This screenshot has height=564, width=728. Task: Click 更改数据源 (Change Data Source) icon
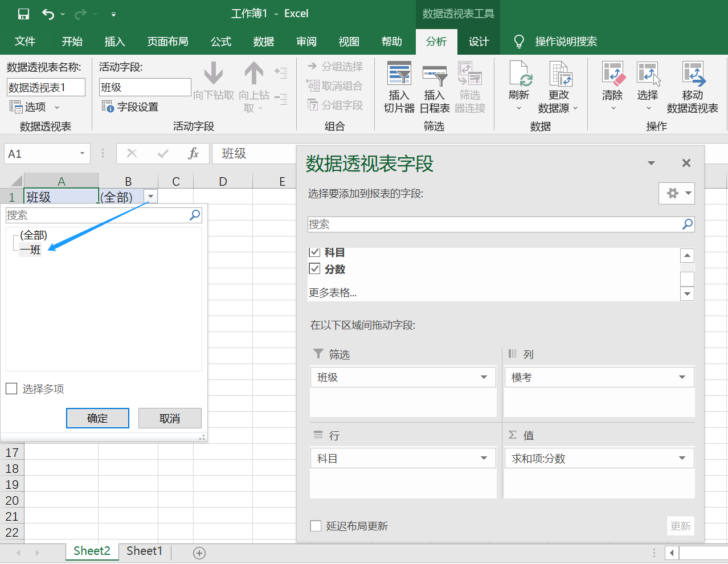(x=560, y=74)
